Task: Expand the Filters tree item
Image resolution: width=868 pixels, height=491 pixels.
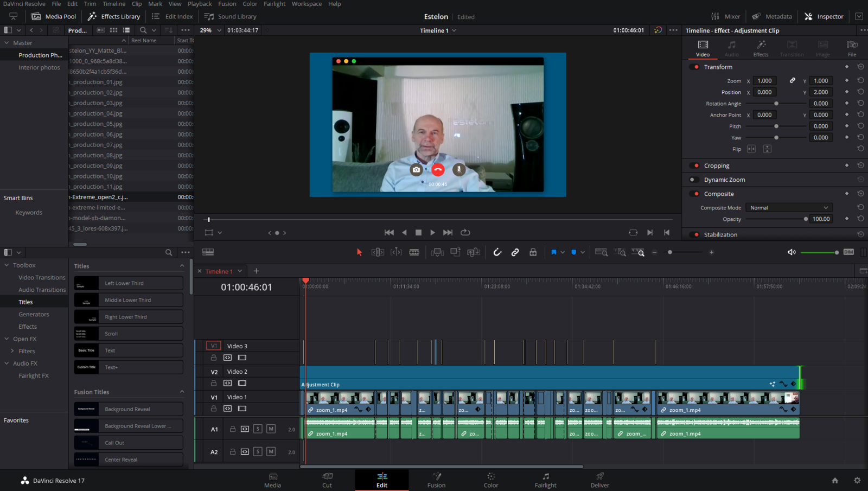Action: tap(12, 351)
